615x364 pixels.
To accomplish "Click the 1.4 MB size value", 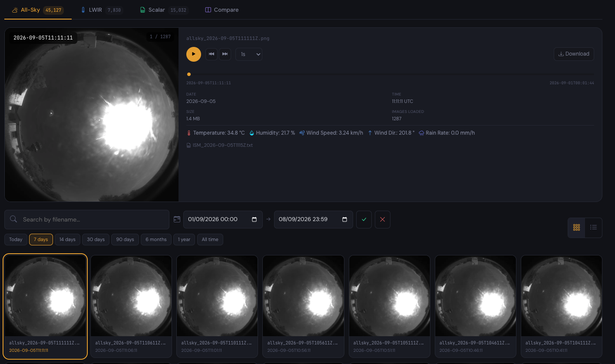I will click(x=193, y=119).
